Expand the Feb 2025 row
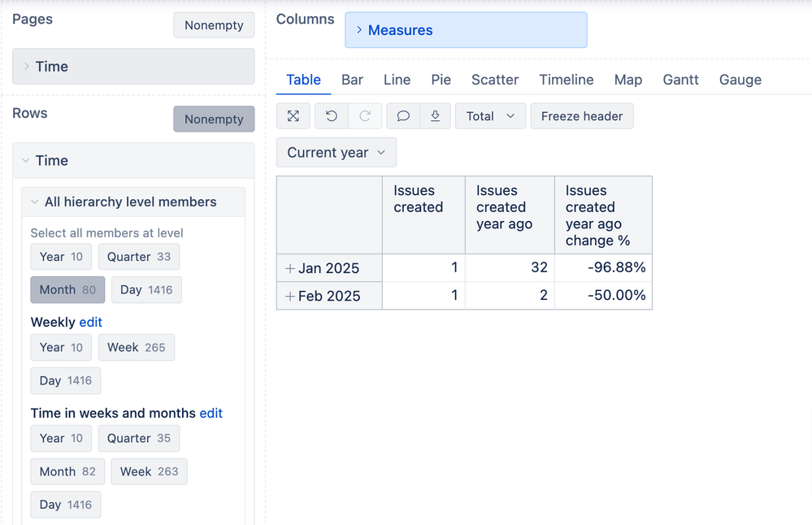 pyautogui.click(x=290, y=296)
